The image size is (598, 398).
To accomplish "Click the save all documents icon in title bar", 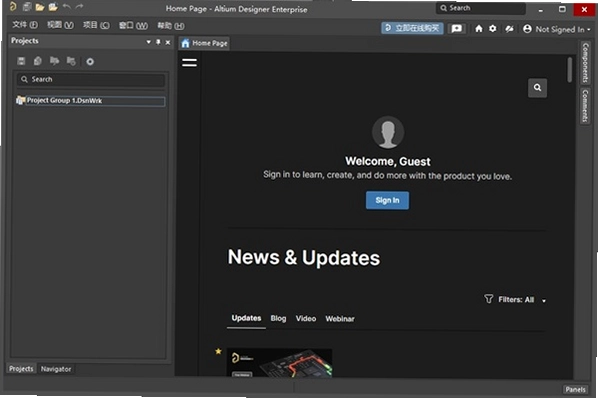I will pyautogui.click(x=27, y=6).
